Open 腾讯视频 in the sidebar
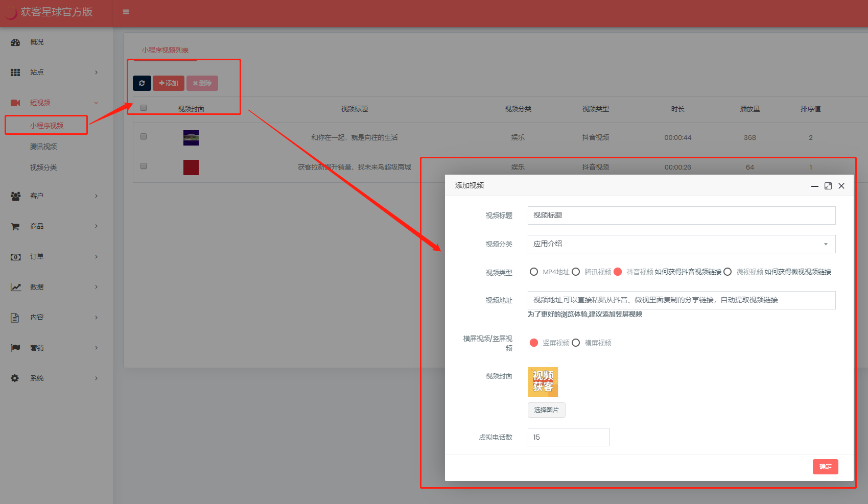The image size is (868, 504). click(x=43, y=147)
